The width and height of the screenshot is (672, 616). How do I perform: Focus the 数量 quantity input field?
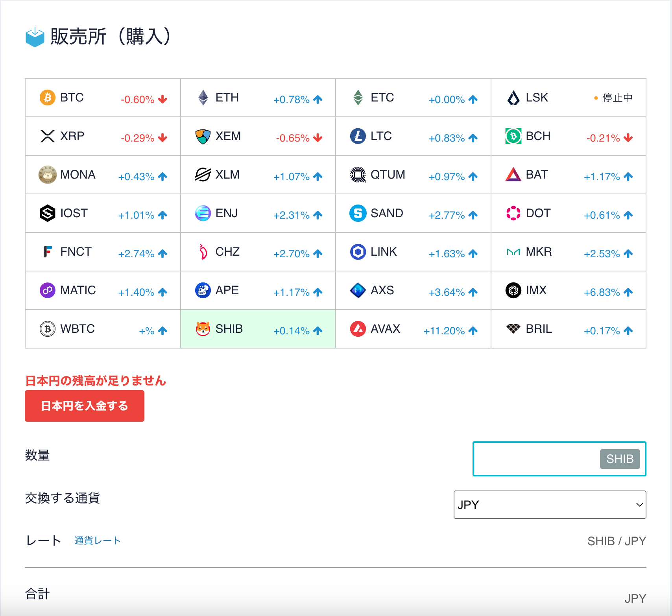[559, 459]
